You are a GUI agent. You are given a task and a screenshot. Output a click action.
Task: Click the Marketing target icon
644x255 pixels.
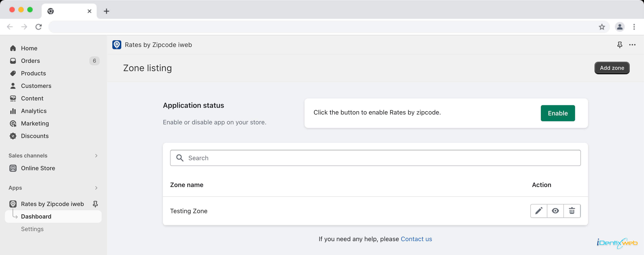pos(13,123)
